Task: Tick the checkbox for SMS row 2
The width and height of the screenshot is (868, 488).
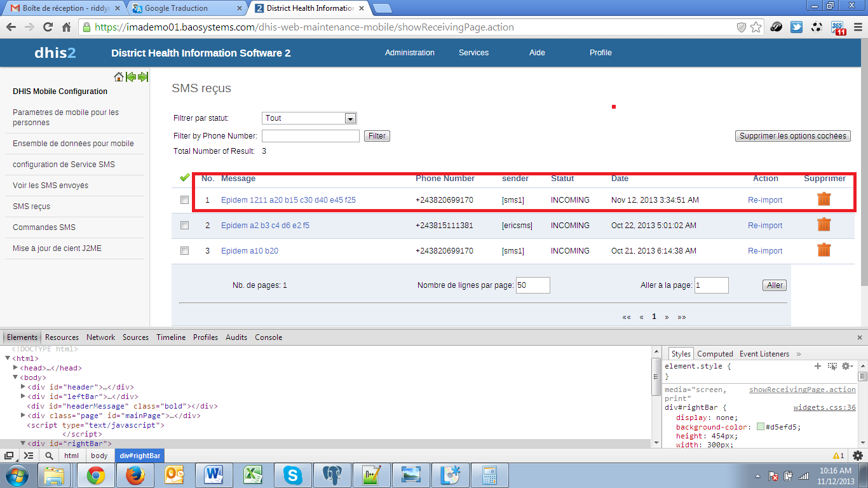Action: point(185,225)
